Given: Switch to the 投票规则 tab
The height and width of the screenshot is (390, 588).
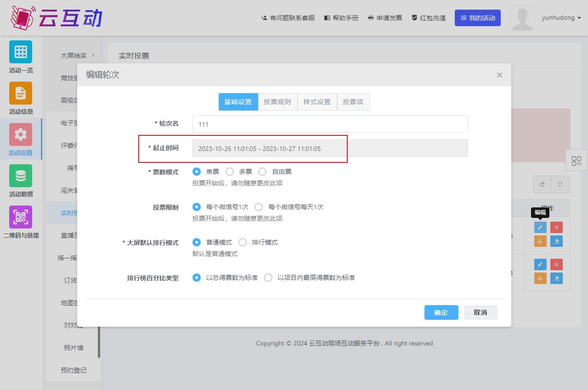Looking at the screenshot, I should tap(277, 102).
